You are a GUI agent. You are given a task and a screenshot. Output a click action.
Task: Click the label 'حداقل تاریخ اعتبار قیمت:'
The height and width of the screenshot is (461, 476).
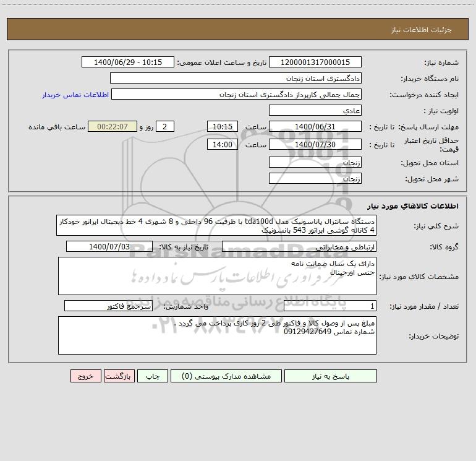pos(431,145)
